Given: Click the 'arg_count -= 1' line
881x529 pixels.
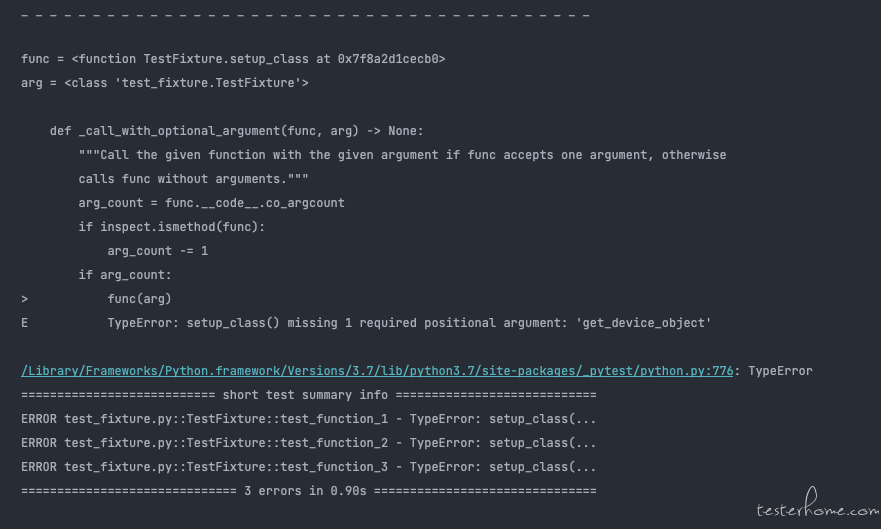Looking at the screenshot, I should pyautogui.click(x=157, y=251).
